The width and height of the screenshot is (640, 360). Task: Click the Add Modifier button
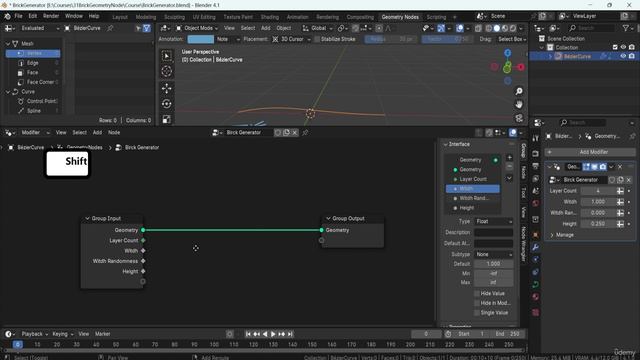coord(590,152)
